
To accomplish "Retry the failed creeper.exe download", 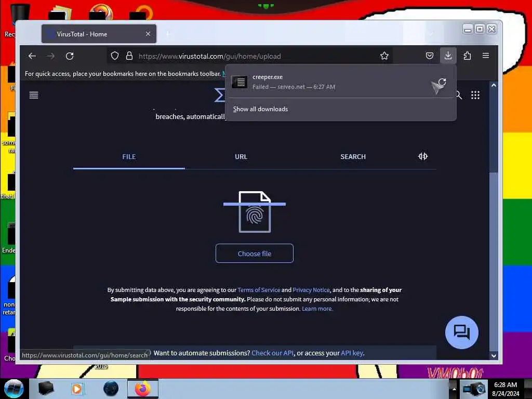I will pos(442,82).
